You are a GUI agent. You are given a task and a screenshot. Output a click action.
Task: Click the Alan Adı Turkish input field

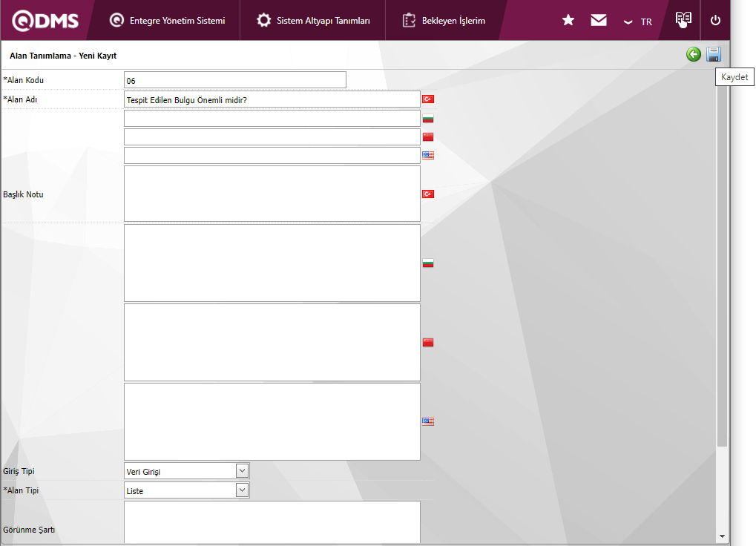click(x=272, y=99)
